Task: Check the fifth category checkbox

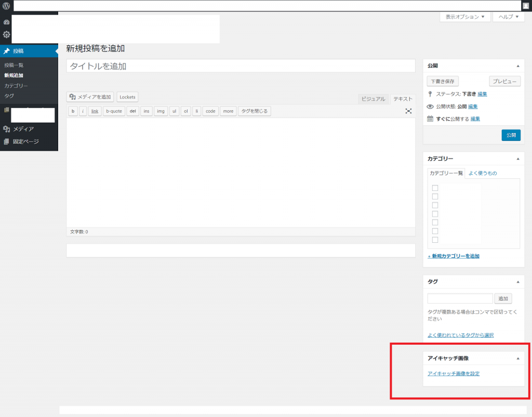Action: tap(435, 223)
